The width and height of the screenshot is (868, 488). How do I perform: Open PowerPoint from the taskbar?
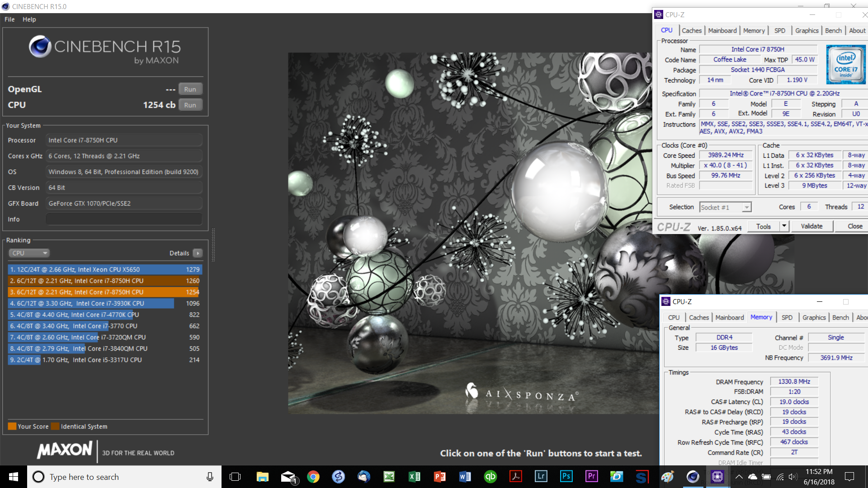coord(439,477)
